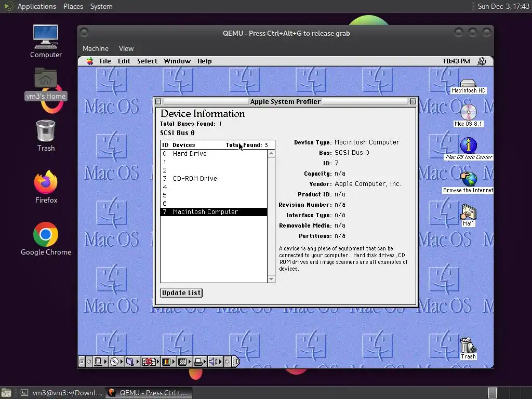Open the Mac OS desktop Trash

[468, 348]
